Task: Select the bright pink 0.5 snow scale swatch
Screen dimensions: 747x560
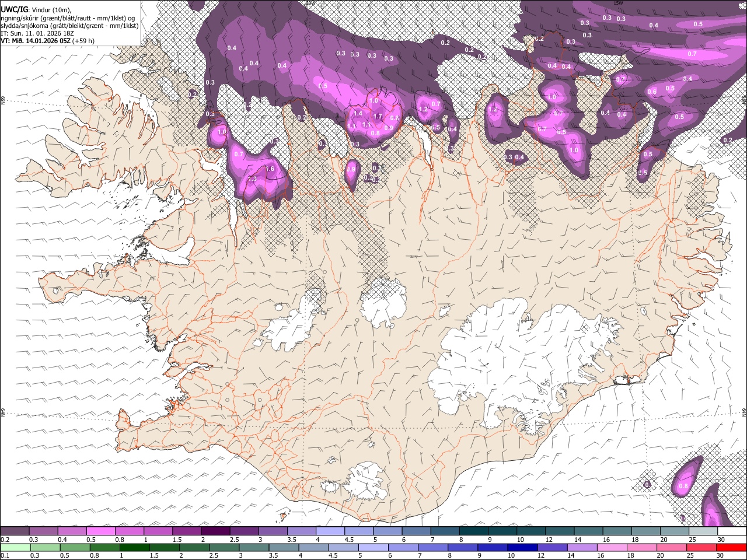Action: (101, 531)
